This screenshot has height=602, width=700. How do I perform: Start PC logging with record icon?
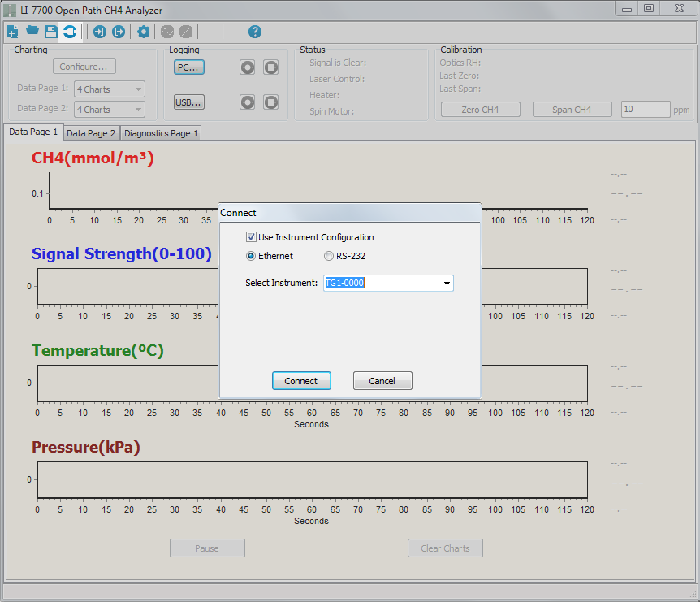[248, 67]
